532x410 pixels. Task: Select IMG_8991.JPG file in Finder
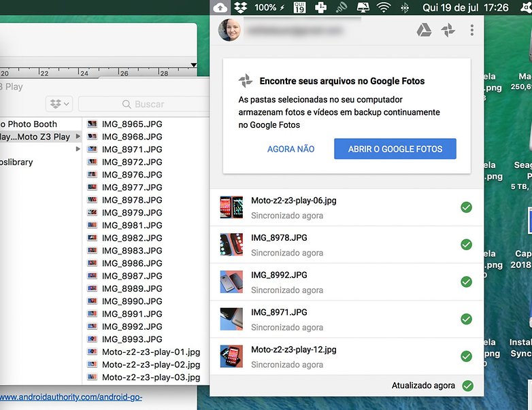132,313
